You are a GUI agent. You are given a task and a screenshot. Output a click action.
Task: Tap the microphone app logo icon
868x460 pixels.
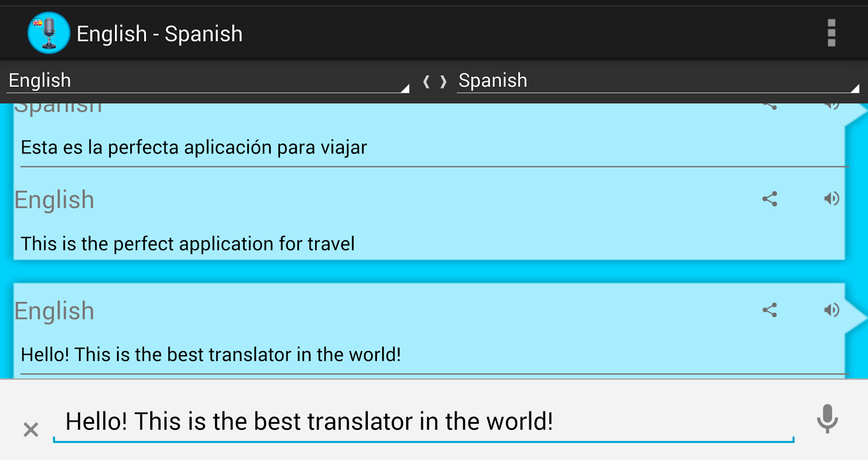49,33
